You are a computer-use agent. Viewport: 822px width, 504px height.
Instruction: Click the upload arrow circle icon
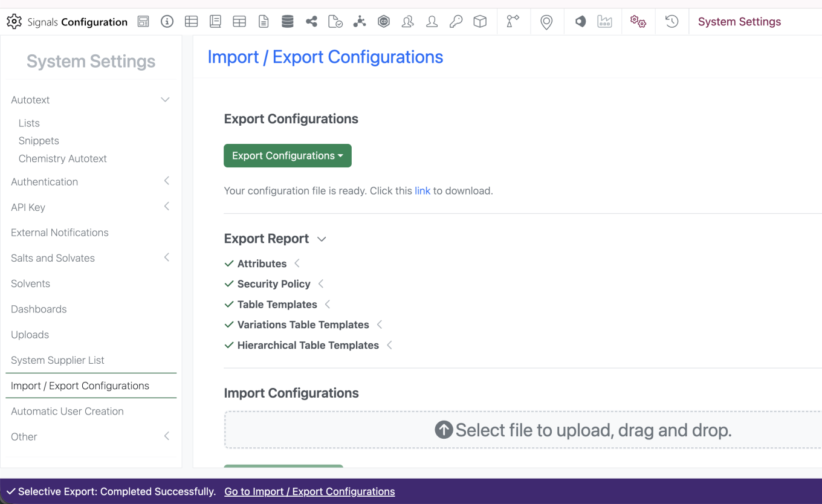click(x=444, y=430)
